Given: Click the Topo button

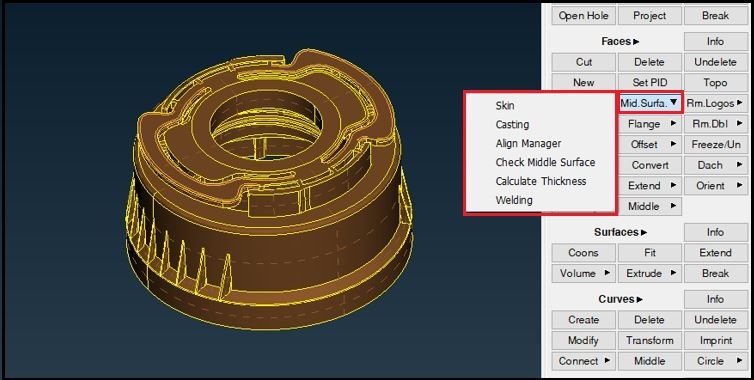Looking at the screenshot, I should [715, 82].
